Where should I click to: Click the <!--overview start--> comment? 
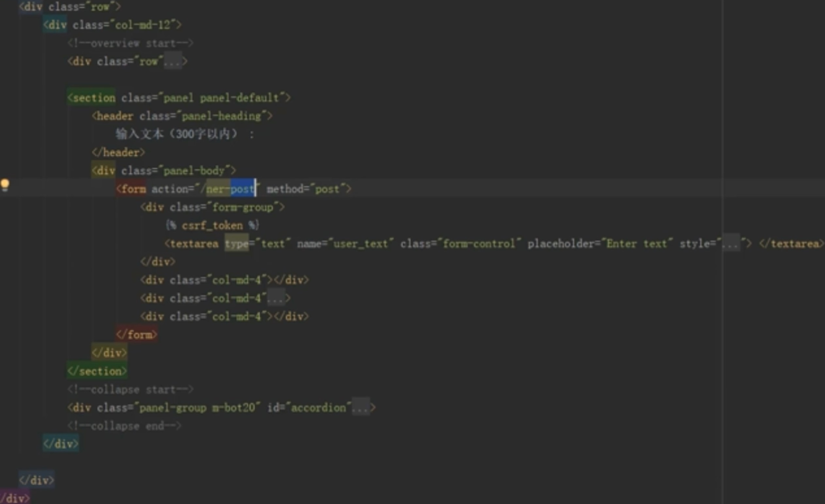[130, 43]
